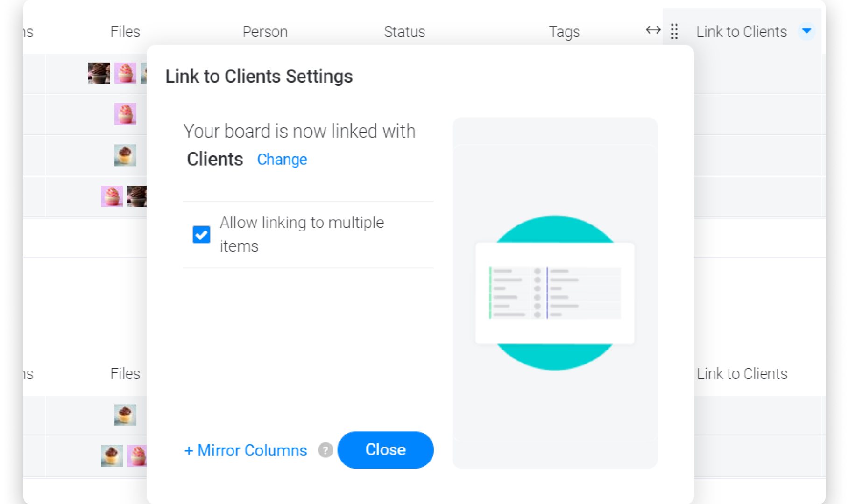Screen dimensions: 849x504
Task: Uncheck Allow linking to multiple items
Action: [x=201, y=234]
